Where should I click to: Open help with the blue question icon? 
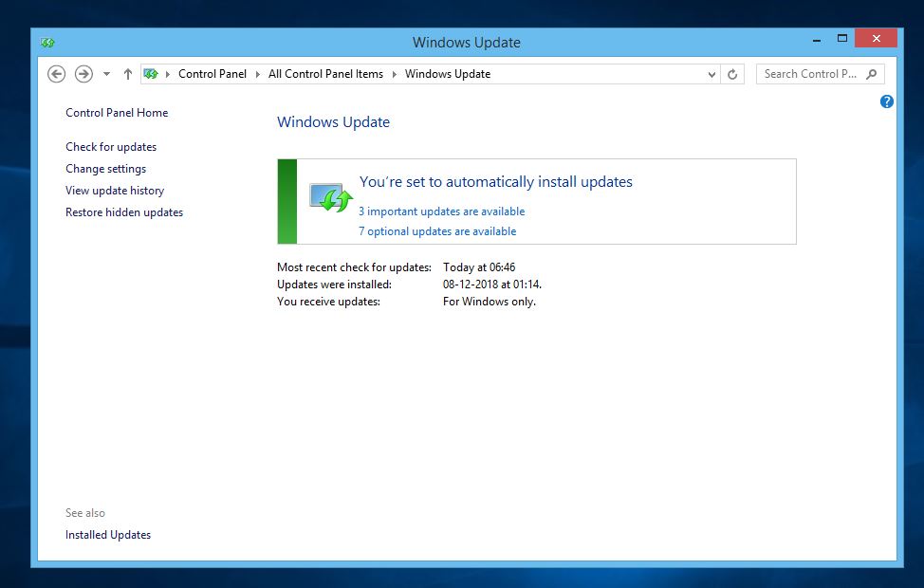(x=886, y=101)
